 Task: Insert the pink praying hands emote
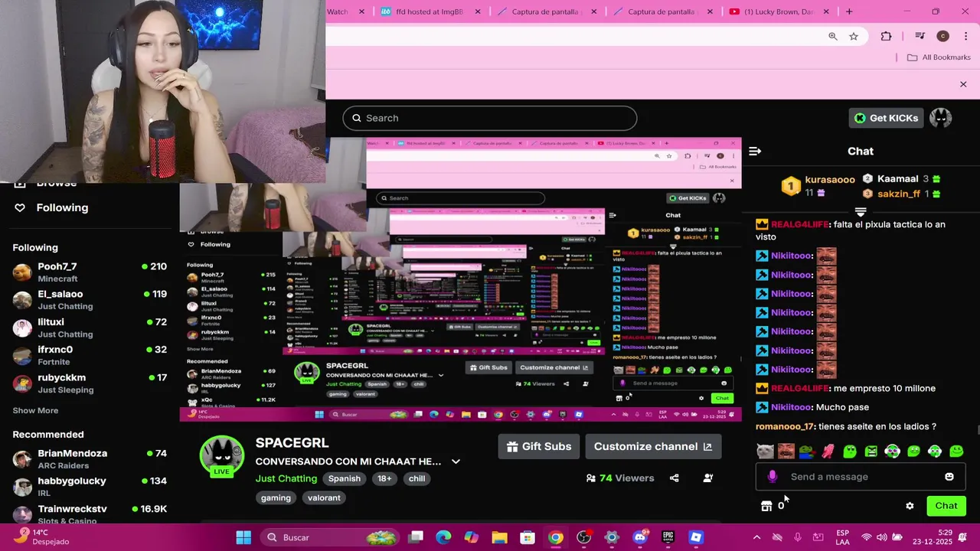point(828,452)
